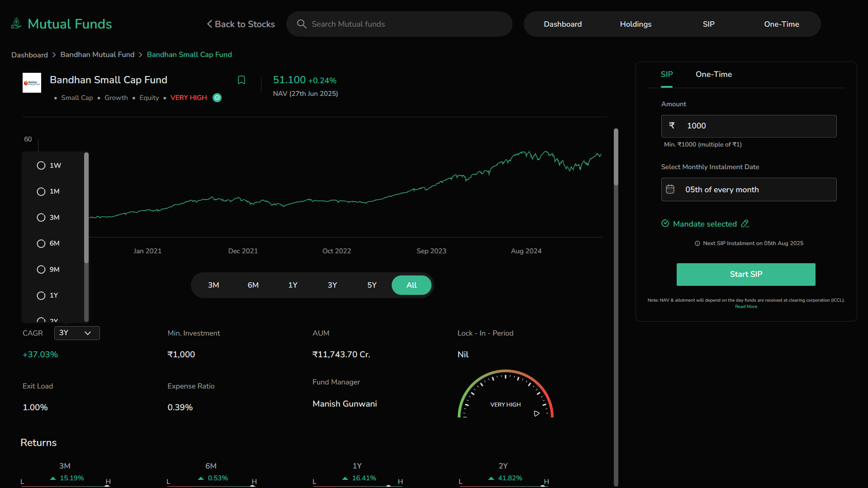Viewport: 868px width, 488px height.
Task: Click the +37.03% CAGR value
Action: click(40, 354)
